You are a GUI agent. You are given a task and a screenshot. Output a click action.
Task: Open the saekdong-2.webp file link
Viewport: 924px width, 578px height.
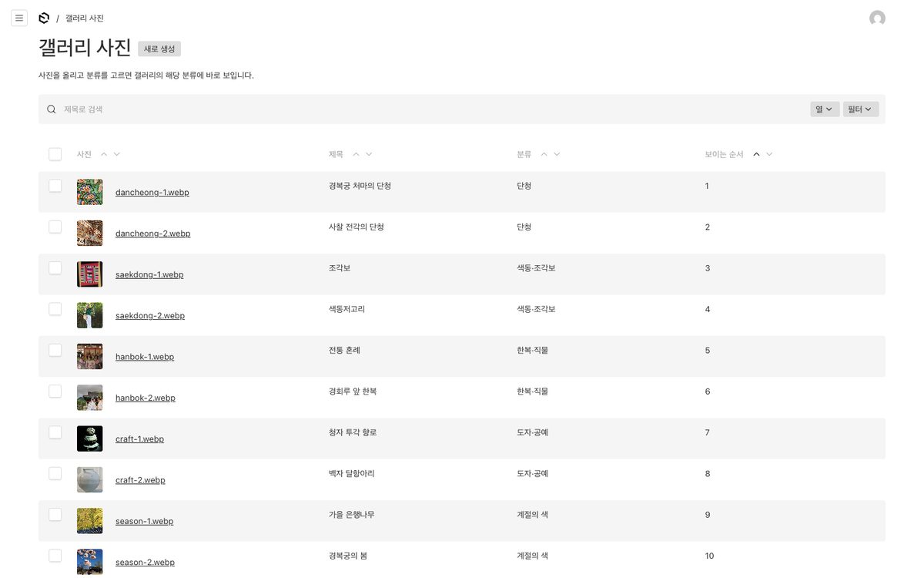[x=150, y=316]
